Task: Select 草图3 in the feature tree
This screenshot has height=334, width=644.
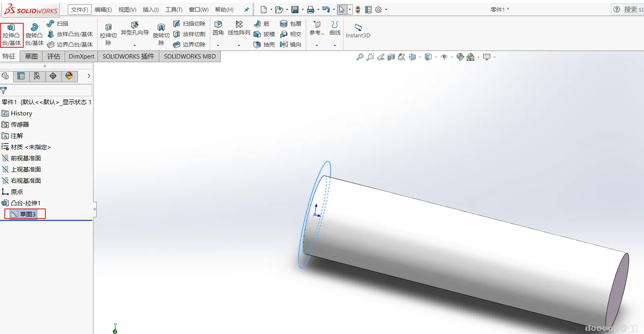Action: click(28, 214)
